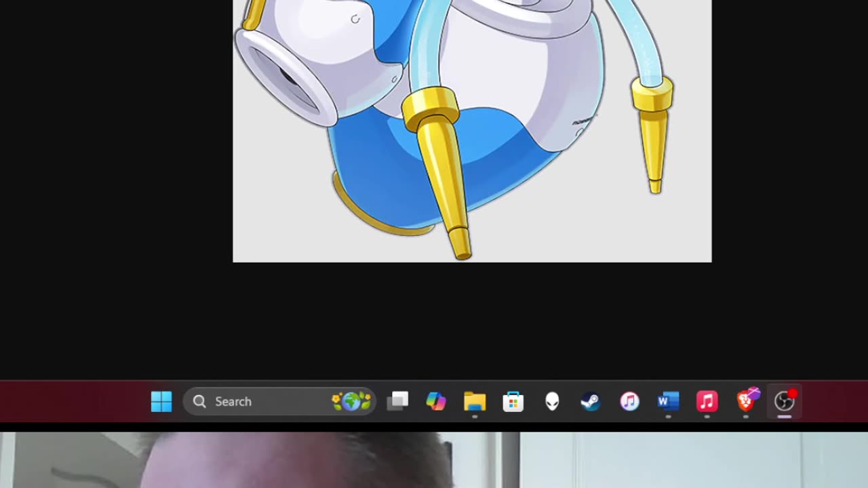The image size is (868, 488).
Task: Open iTunes from the taskbar
Action: tap(629, 401)
